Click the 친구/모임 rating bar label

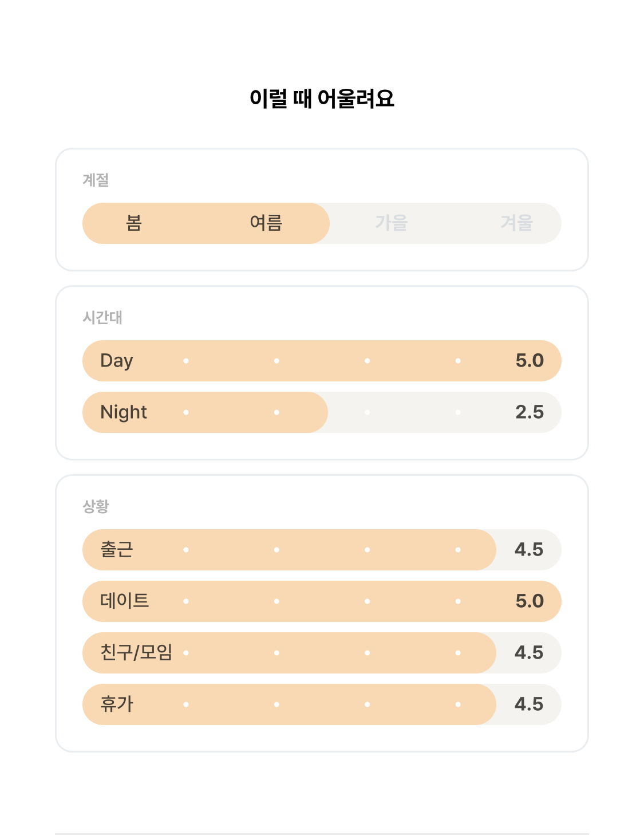pyautogui.click(x=136, y=653)
